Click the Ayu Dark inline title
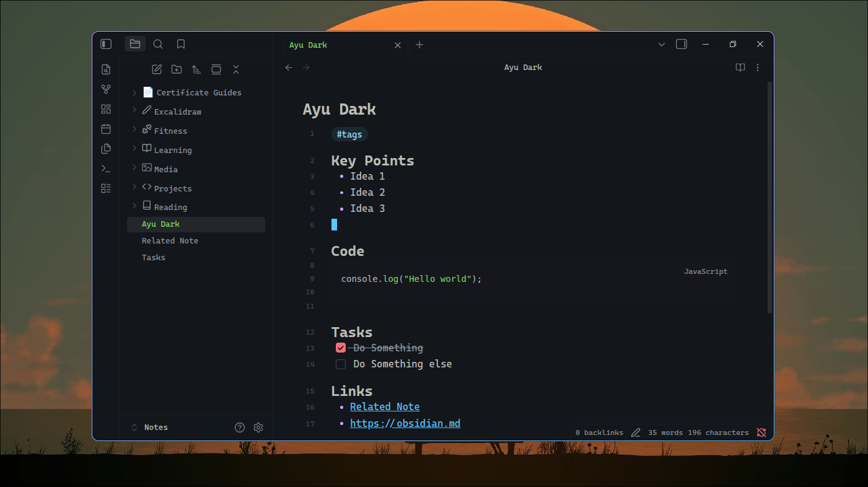Viewport: 868px width, 487px height. pyautogui.click(x=339, y=110)
